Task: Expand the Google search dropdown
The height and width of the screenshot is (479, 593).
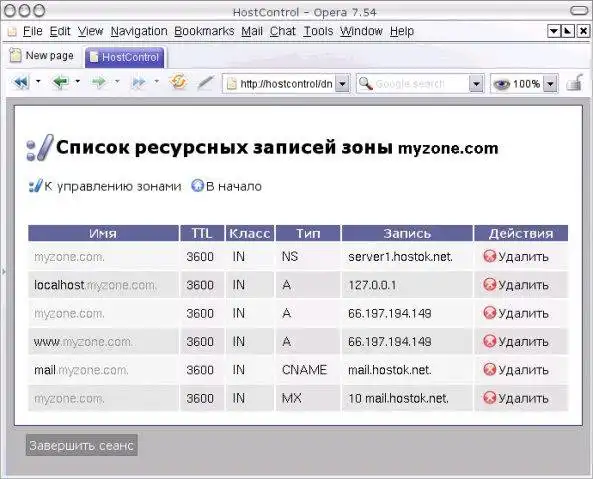Action: click(x=476, y=84)
